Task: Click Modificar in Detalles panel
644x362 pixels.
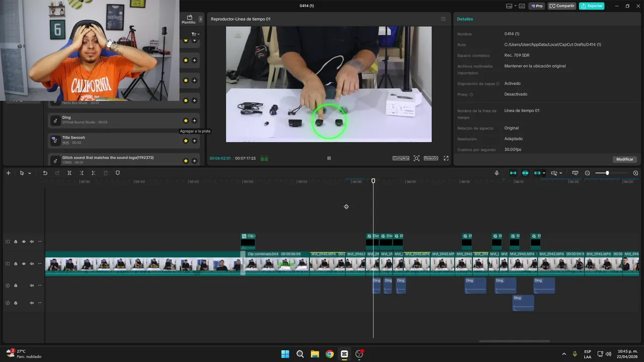Action: click(625, 159)
